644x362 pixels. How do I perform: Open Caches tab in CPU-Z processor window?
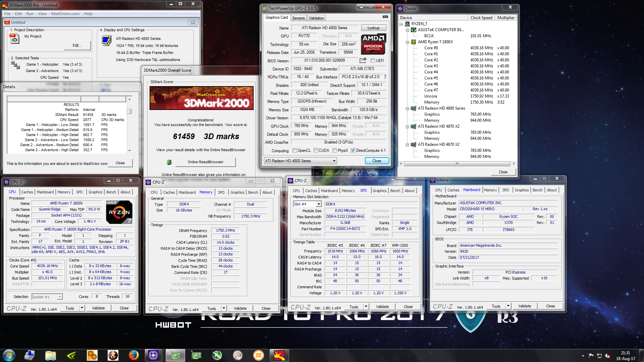click(x=27, y=192)
